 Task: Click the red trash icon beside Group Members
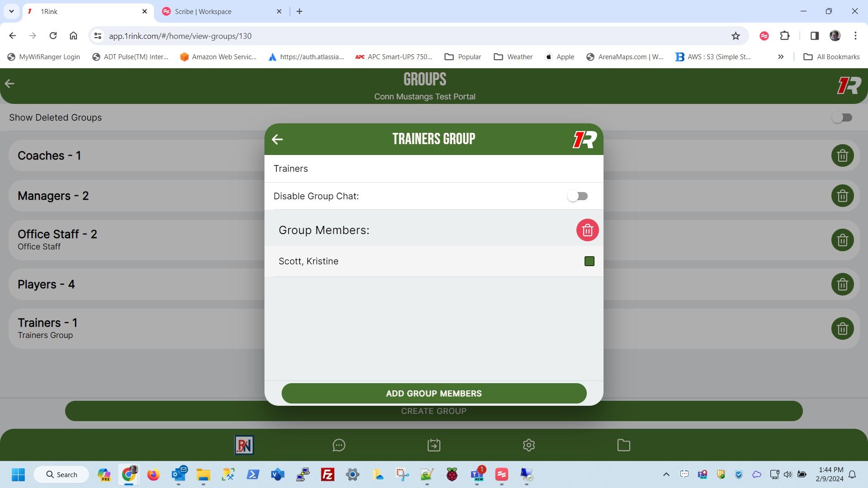tap(587, 230)
